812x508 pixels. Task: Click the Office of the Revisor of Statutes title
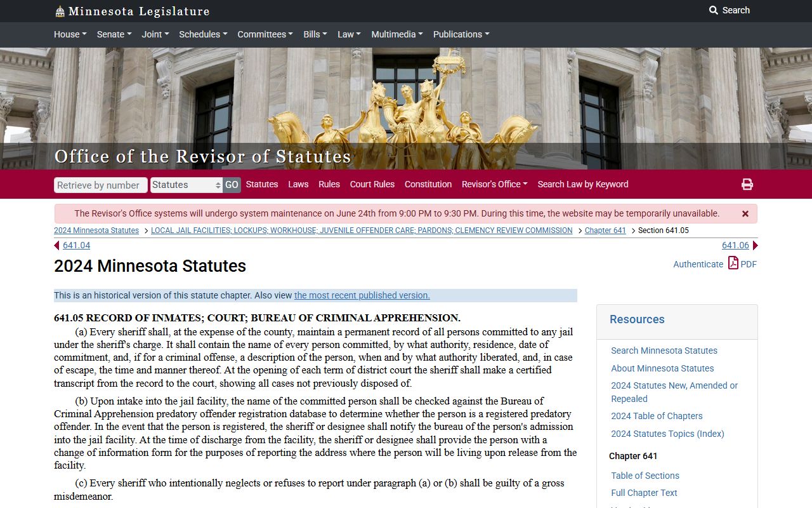(202, 156)
